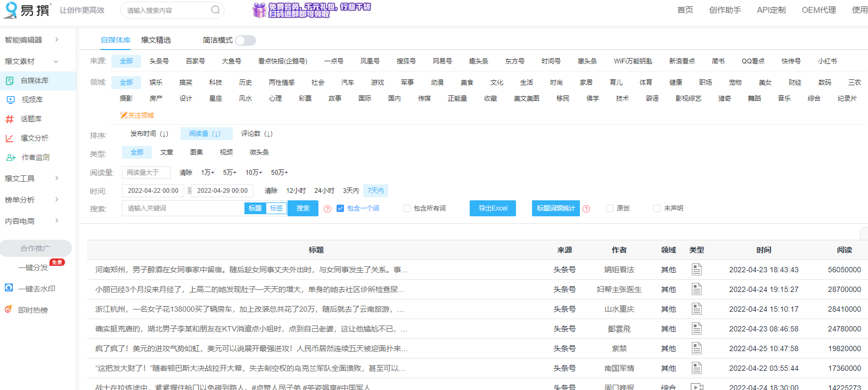Viewport: 868px width, 390px height.
Task: Open article titled 河南郑州，男子醉酒在女同事家中留宿
Action: click(x=251, y=270)
